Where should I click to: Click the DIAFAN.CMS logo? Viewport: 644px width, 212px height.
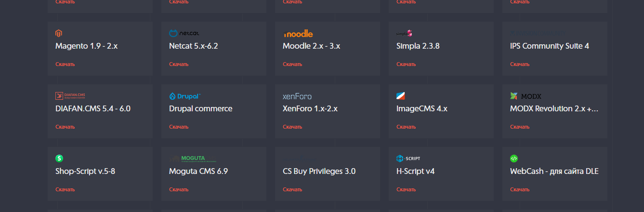pos(70,96)
